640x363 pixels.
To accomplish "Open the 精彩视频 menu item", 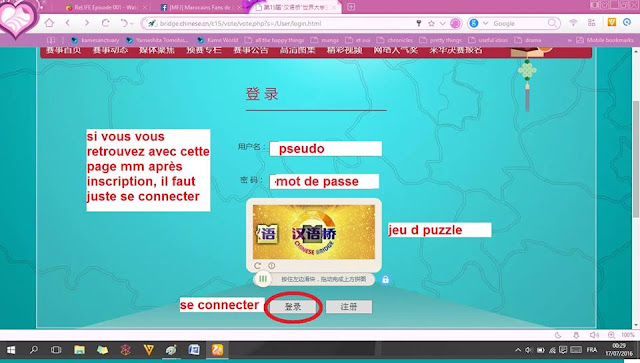I will pos(344,51).
